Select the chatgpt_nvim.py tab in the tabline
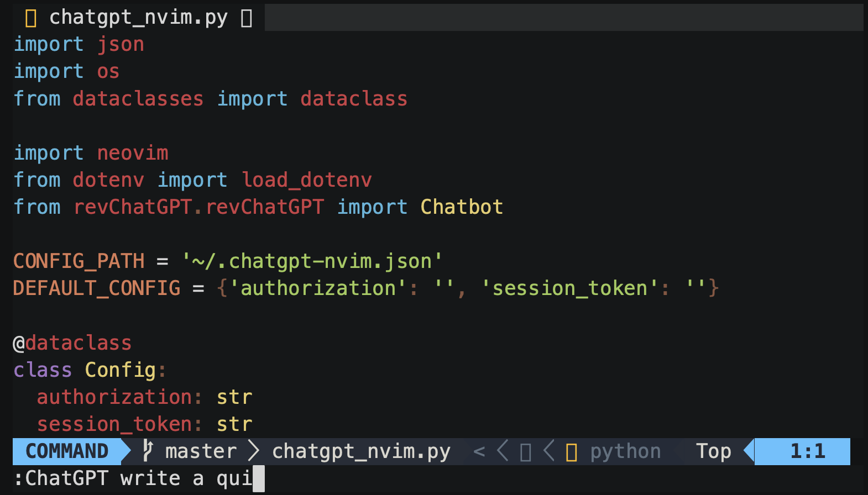 pyautogui.click(x=138, y=18)
